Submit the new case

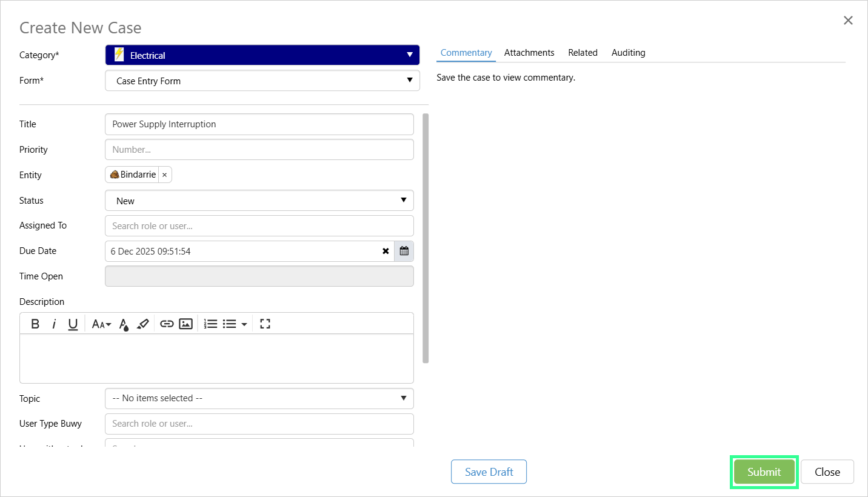pyautogui.click(x=764, y=472)
